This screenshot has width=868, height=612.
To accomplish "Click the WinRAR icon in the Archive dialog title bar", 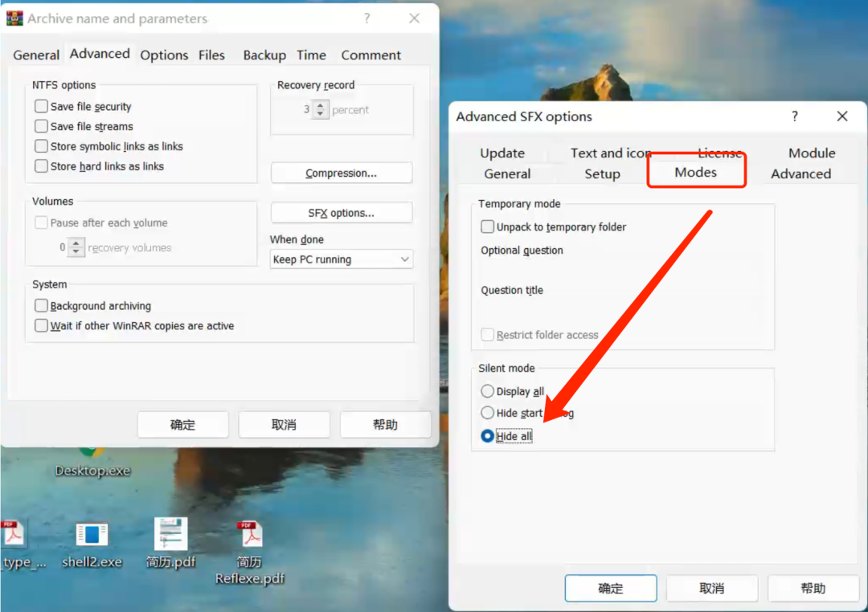I will pos(14,18).
